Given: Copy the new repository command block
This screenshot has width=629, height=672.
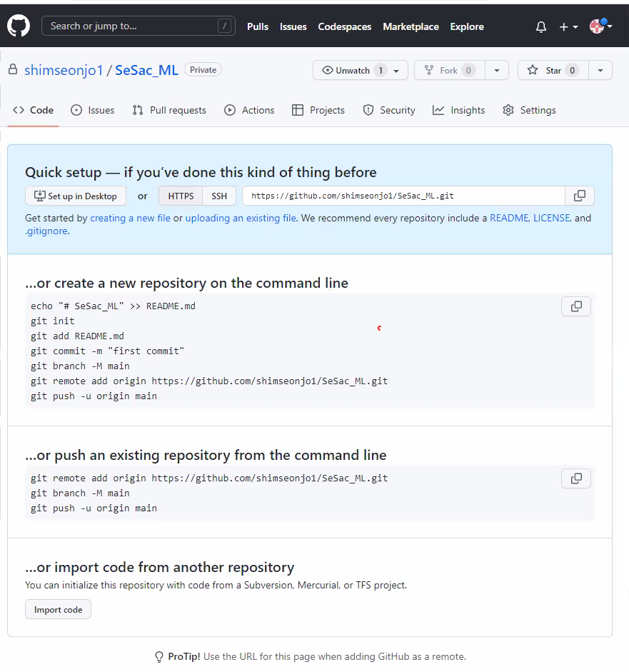Looking at the screenshot, I should (x=576, y=306).
